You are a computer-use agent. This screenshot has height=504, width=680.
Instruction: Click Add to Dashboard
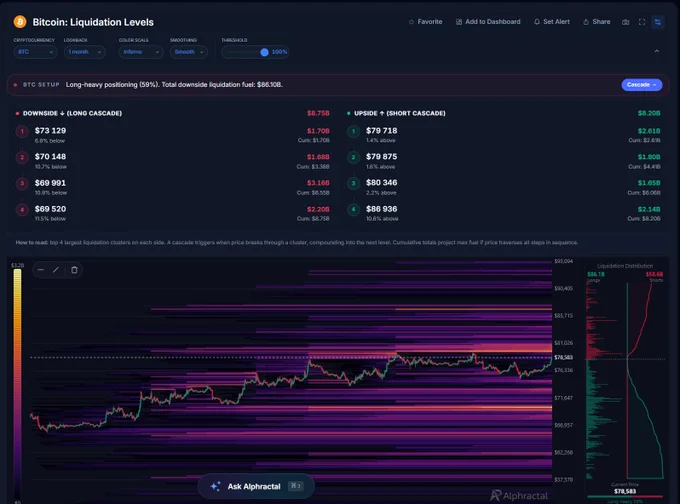[x=488, y=22]
